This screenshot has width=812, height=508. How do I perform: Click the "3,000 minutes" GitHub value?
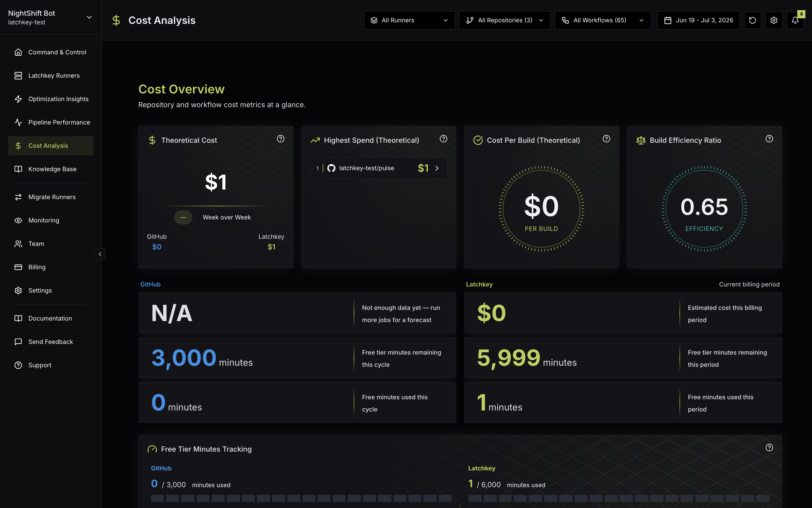click(x=202, y=358)
